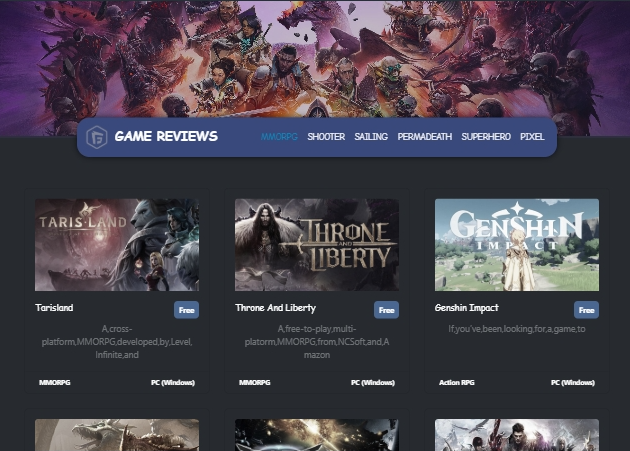The height and width of the screenshot is (451, 630).
Task: Hit the Free badge on Genshin Impact
Action: [x=586, y=310]
